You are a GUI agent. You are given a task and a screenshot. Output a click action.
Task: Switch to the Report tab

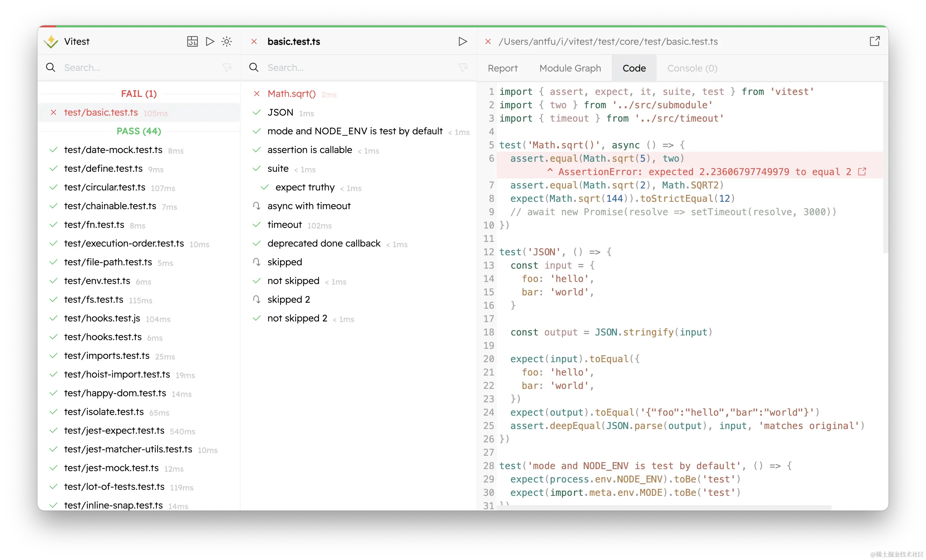coord(502,68)
